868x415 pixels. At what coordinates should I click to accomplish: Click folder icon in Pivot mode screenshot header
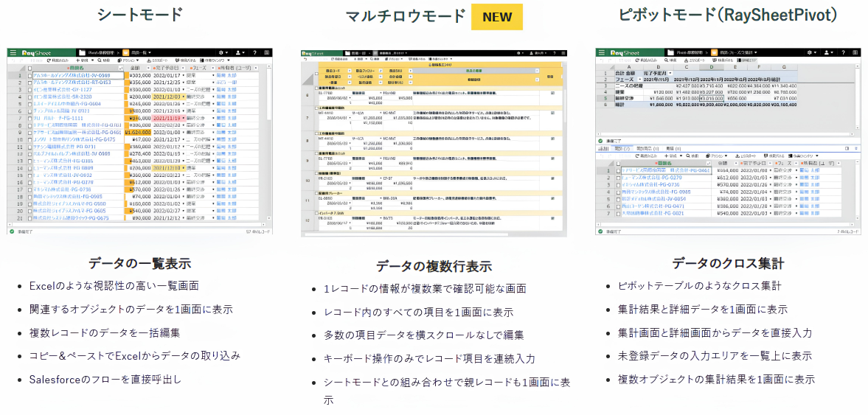pos(670,52)
